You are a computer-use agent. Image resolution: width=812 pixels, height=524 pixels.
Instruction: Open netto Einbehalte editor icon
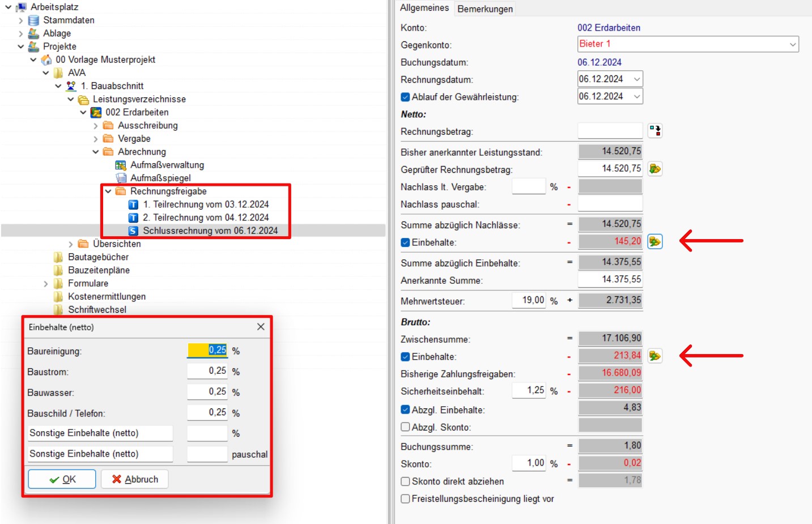[655, 242]
